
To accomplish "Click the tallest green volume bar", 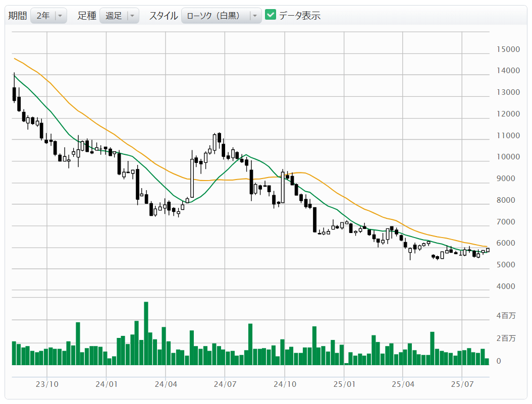I will 146,333.
